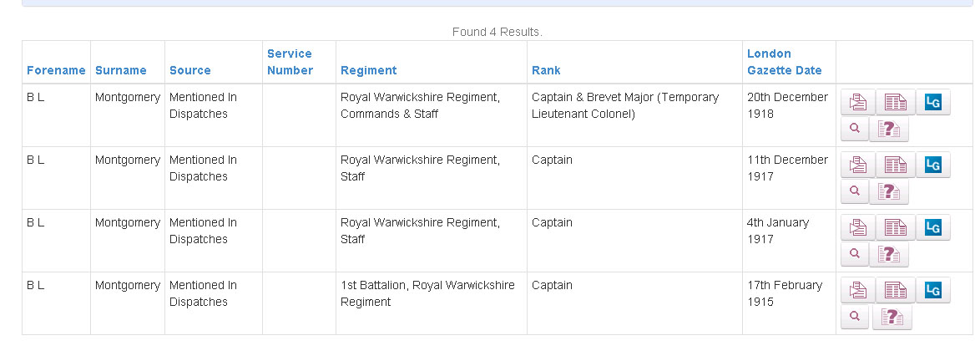Open question-mark document icon for 11th December 1917
This screenshot has height=351, width=980.
(x=888, y=191)
